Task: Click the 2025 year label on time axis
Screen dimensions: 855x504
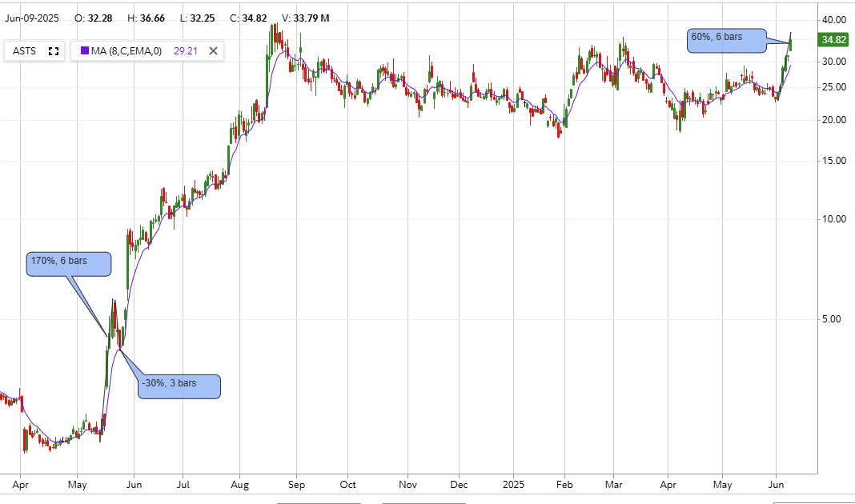Action: [x=514, y=485]
